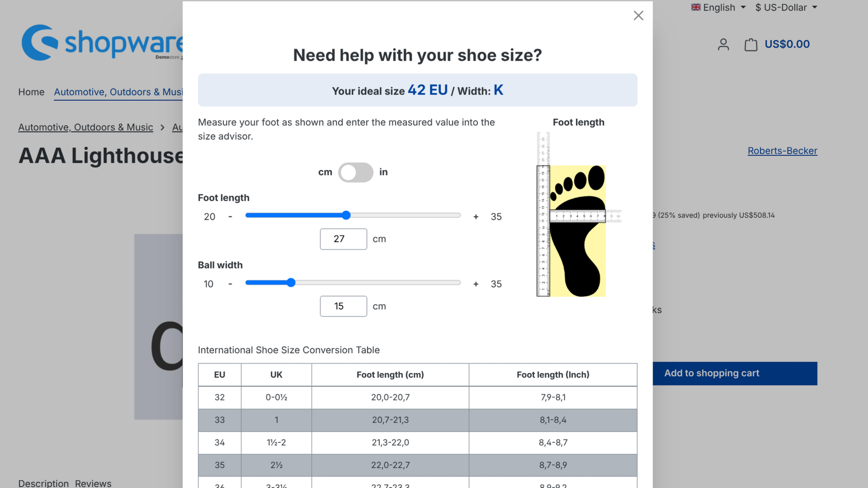Click breadcrumb chevron after Automotive, Outdoors & Music
Screen dimensions: 868x488
[162, 127]
